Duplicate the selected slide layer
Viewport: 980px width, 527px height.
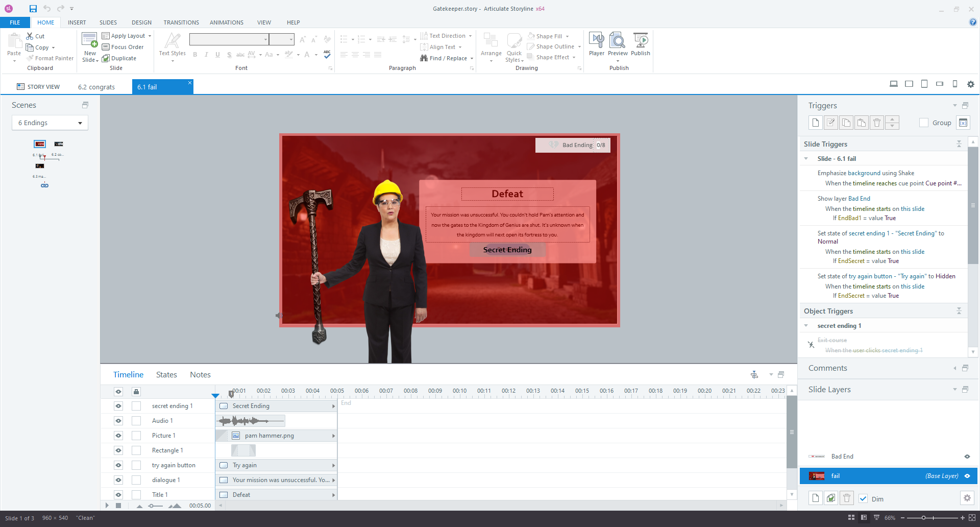point(831,498)
